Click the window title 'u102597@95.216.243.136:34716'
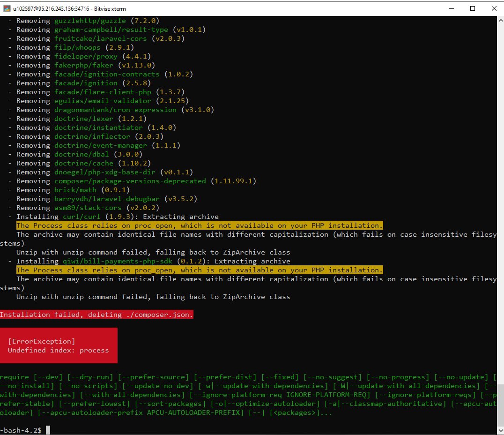Image resolution: width=504 pixels, height=435 pixels. tap(51, 9)
